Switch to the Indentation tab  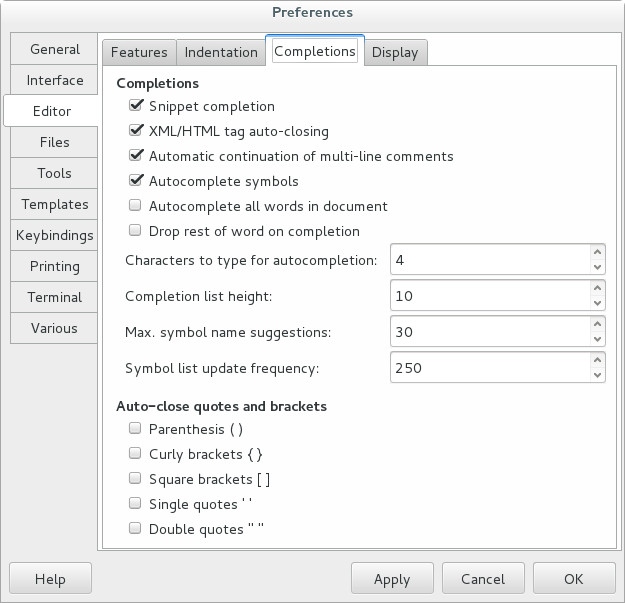[x=221, y=52]
